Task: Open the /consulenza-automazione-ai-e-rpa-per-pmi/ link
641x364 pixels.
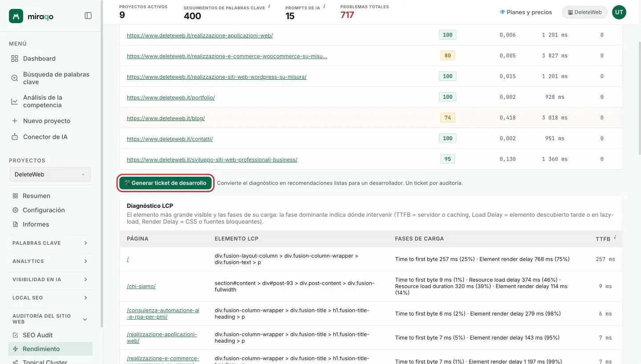Action: tap(163, 314)
